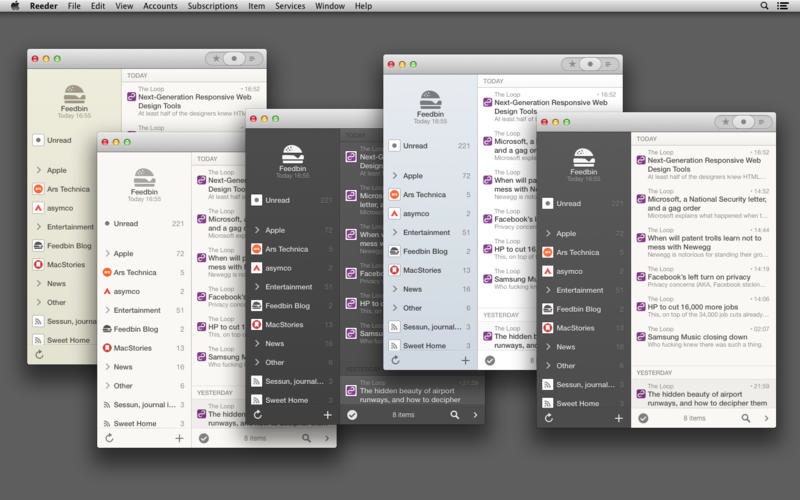Viewport: 800px width, 500px height.
Task: Click mark all read checkmark in all-dark window
Action: pyautogui.click(x=352, y=415)
